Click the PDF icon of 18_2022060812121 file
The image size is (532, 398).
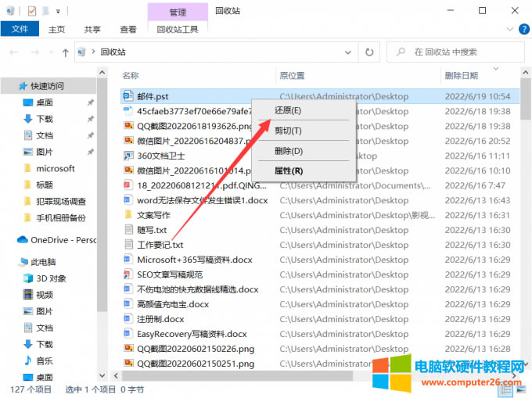tap(128, 185)
